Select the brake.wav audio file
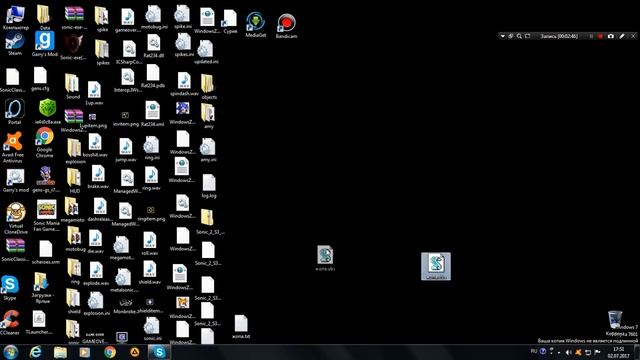 click(98, 177)
